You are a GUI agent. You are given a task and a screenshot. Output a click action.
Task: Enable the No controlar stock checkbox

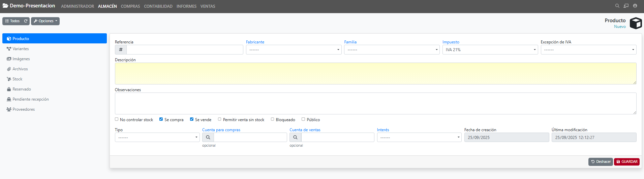[117, 119]
